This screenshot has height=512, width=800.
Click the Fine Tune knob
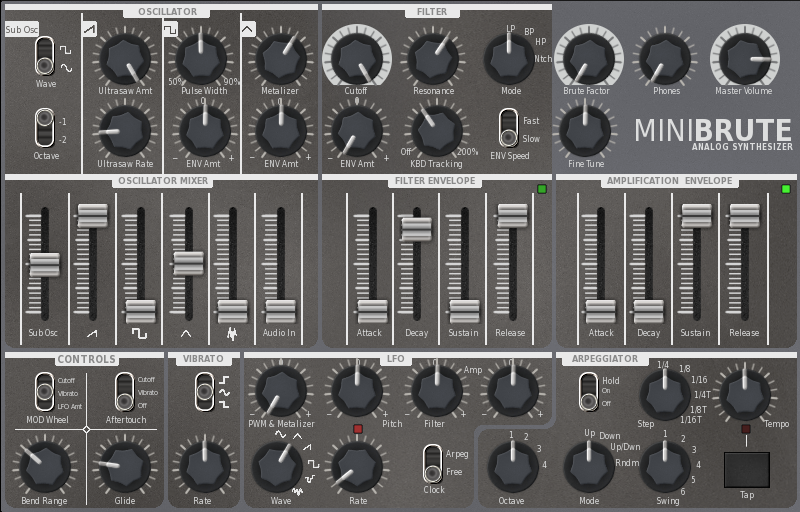coord(585,131)
